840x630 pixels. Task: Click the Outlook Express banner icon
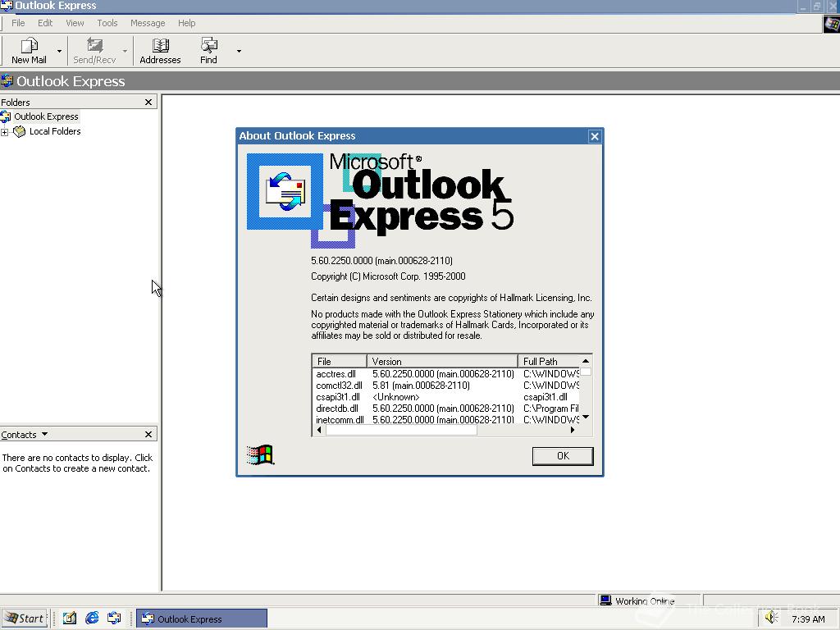tap(7, 81)
